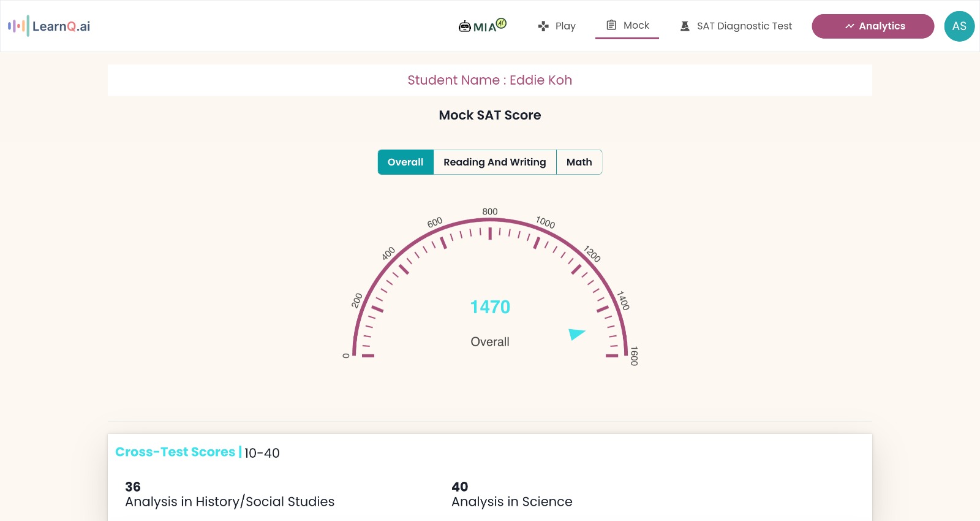Click the Student Name Eddie Koh banner

click(489, 80)
